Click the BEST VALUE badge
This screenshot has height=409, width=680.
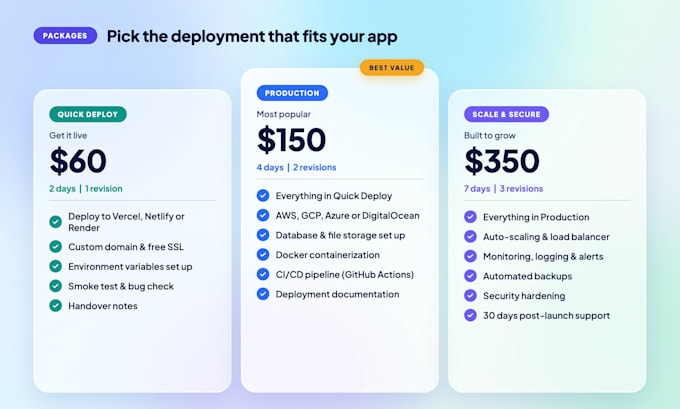pyautogui.click(x=392, y=68)
